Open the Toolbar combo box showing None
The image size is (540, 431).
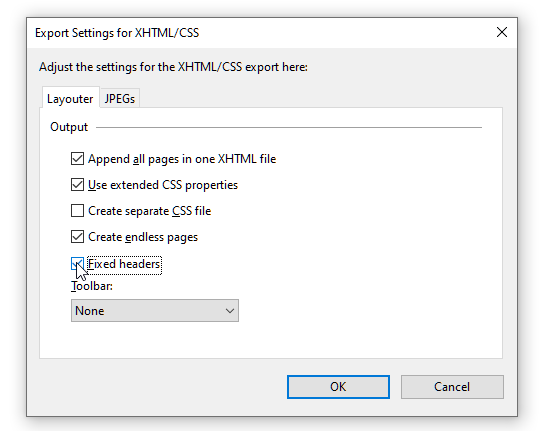click(155, 311)
